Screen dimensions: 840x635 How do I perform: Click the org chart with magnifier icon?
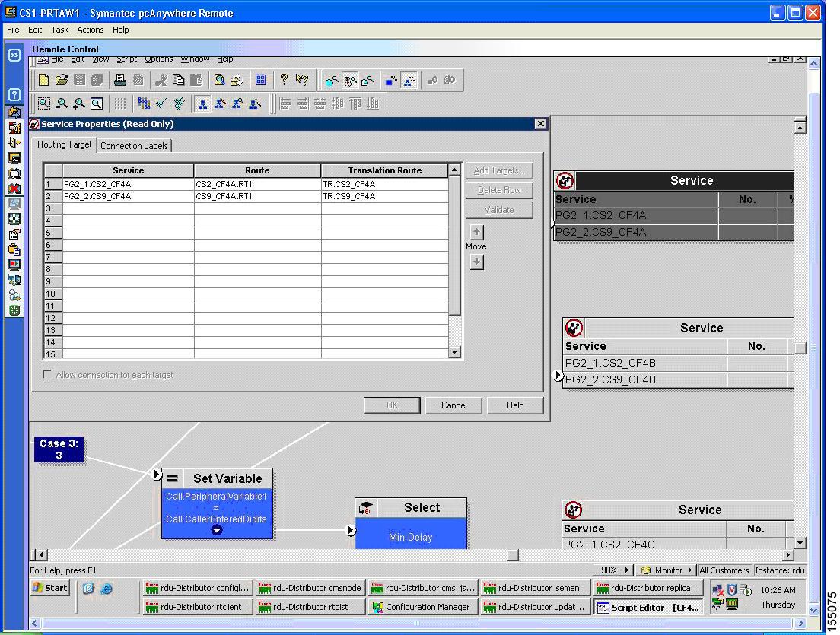[x=237, y=103]
